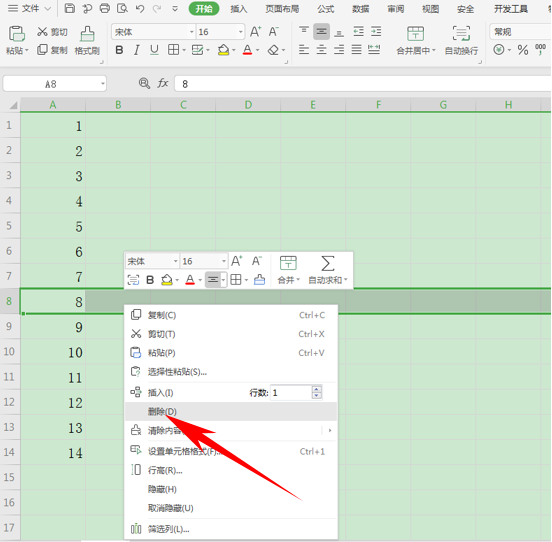Click the Save icon in quick access bar
This screenshot has height=542, width=552.
pos(70,8)
